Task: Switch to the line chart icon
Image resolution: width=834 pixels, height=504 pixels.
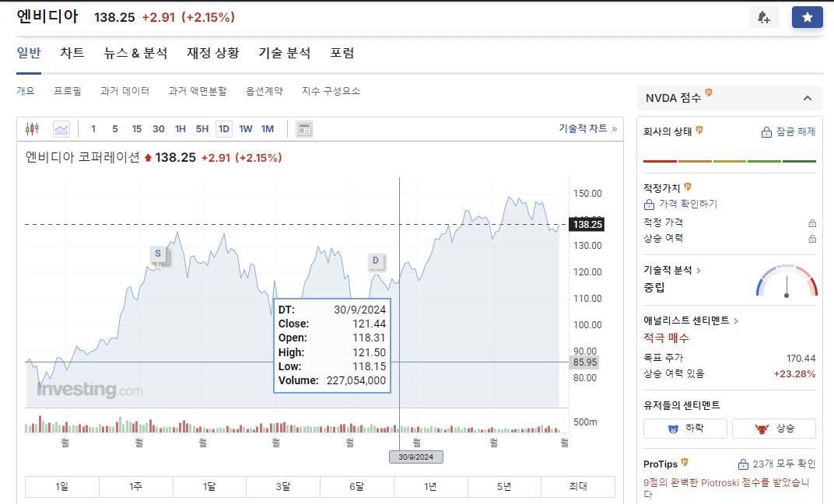Action: coord(61,128)
